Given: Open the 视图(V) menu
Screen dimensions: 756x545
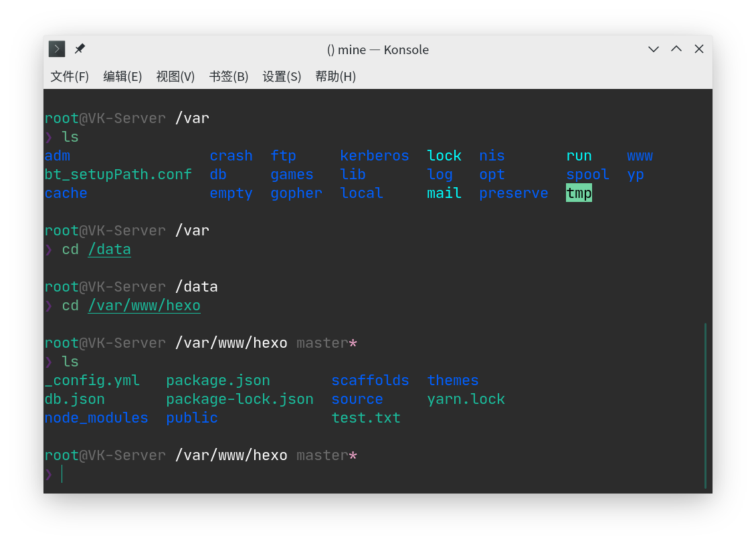Looking at the screenshot, I should tap(175, 76).
